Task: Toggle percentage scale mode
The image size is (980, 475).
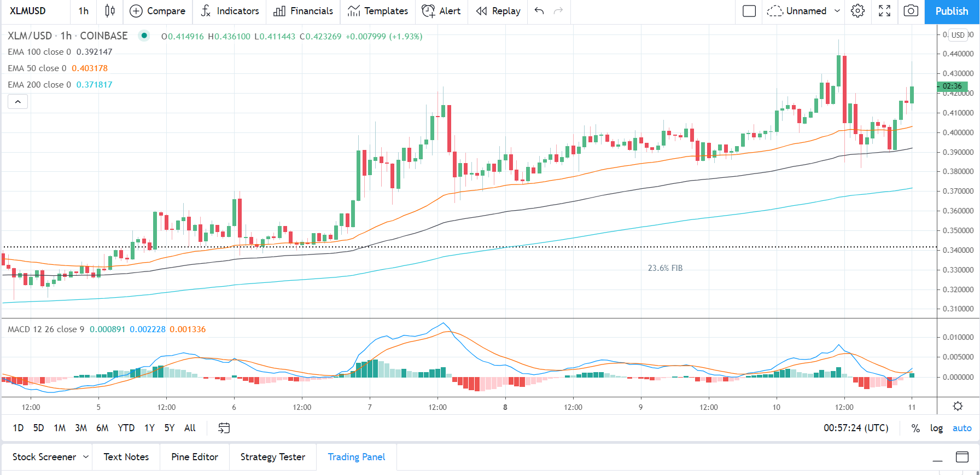Action: tap(915, 428)
